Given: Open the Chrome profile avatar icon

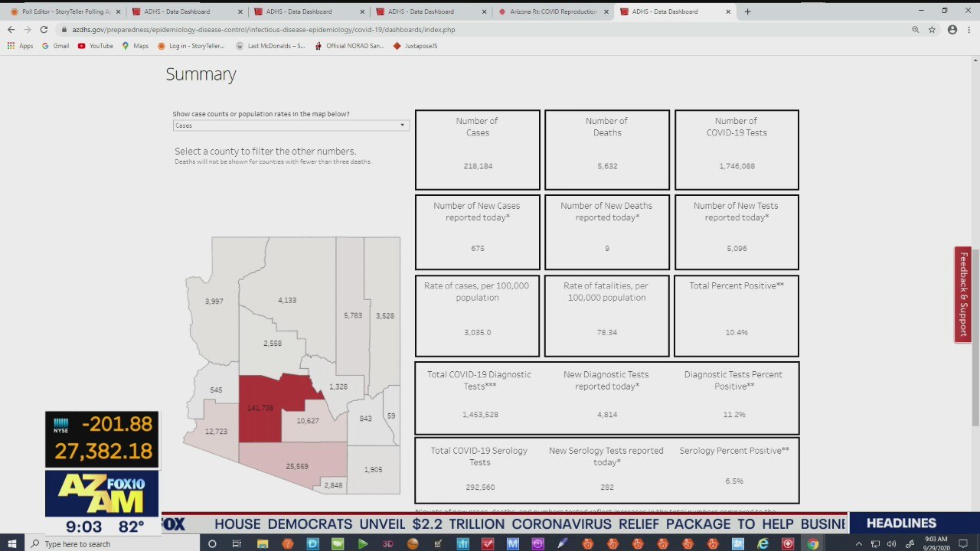Looking at the screenshot, I should tap(952, 29).
